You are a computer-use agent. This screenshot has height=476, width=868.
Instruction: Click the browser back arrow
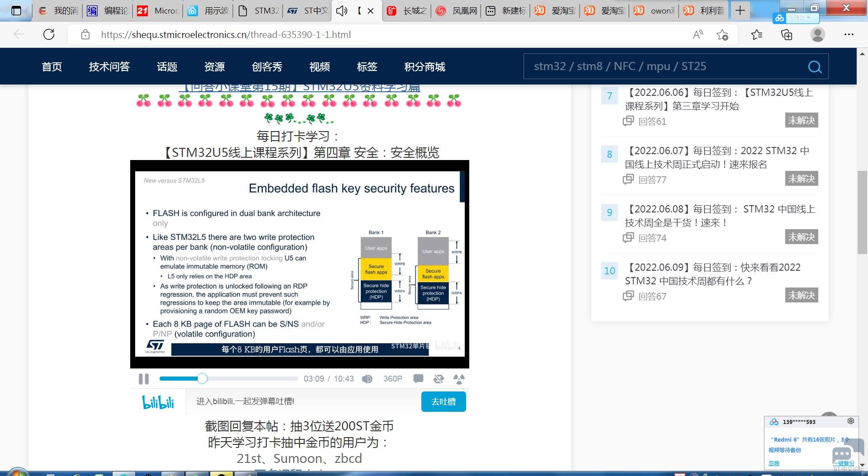(19, 35)
